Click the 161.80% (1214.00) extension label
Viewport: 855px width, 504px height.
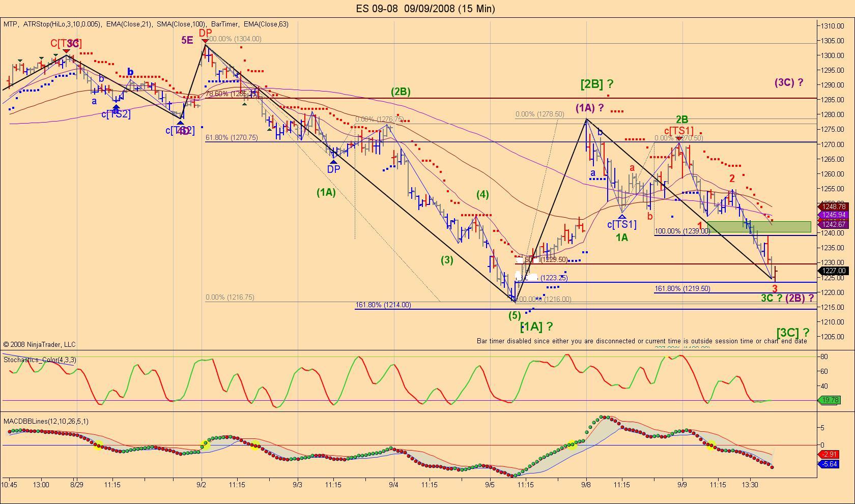383,305
